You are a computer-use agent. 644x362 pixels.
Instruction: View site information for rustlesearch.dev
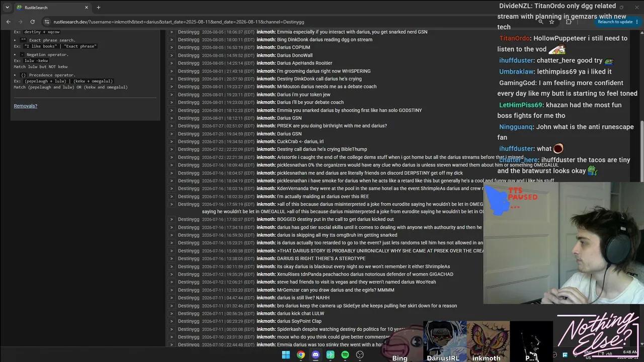(47, 22)
